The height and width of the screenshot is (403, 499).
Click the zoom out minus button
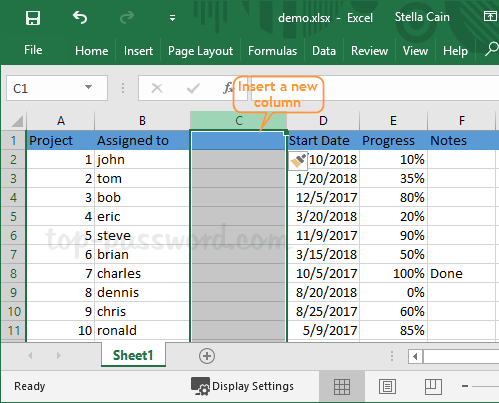(x=465, y=386)
